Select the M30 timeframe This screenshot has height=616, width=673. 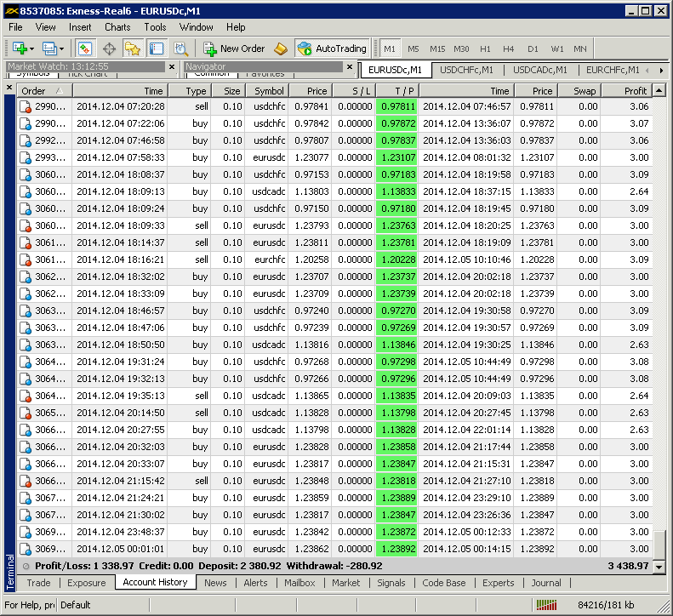click(461, 48)
